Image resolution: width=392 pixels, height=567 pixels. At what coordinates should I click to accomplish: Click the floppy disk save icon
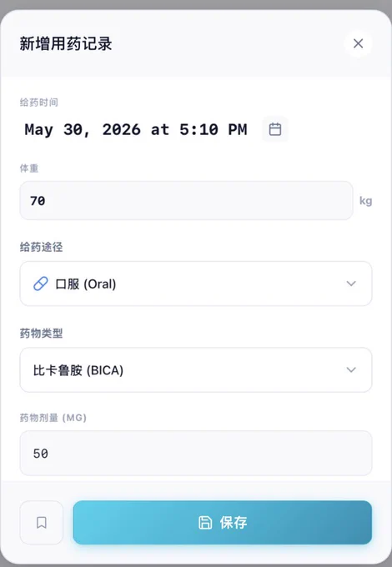(x=205, y=523)
